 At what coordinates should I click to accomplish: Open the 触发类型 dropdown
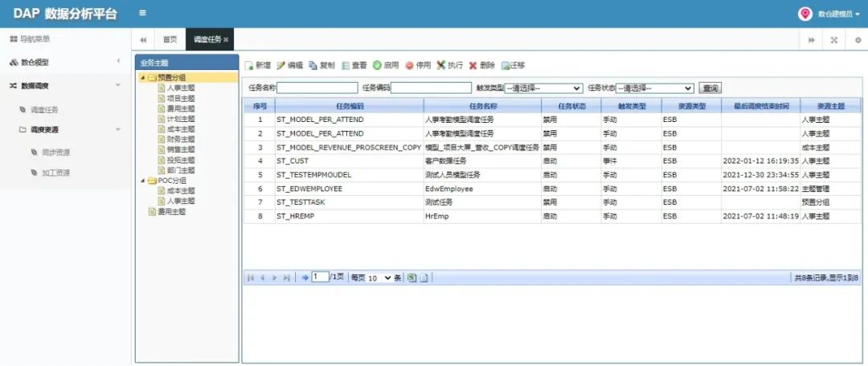543,88
